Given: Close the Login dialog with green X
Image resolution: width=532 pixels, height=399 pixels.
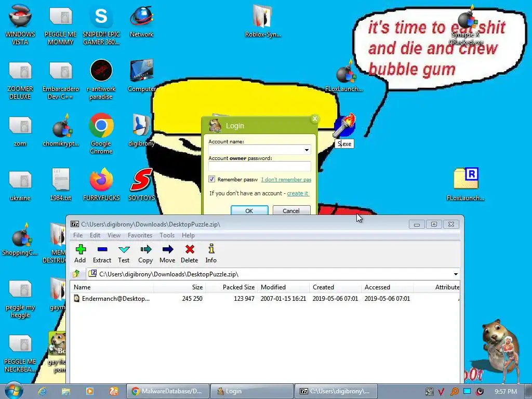Looking at the screenshot, I should point(314,119).
